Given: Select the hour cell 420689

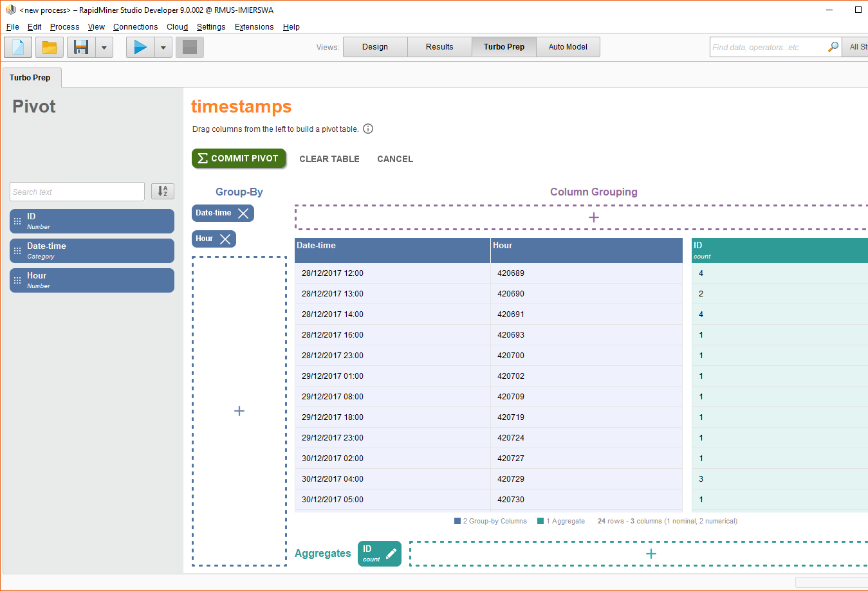Looking at the screenshot, I should point(587,273).
